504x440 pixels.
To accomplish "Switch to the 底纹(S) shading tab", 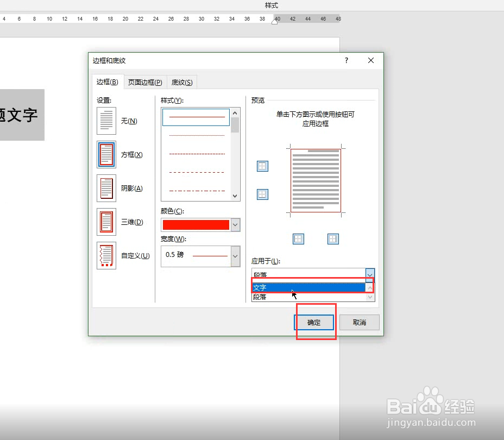I will 182,82.
